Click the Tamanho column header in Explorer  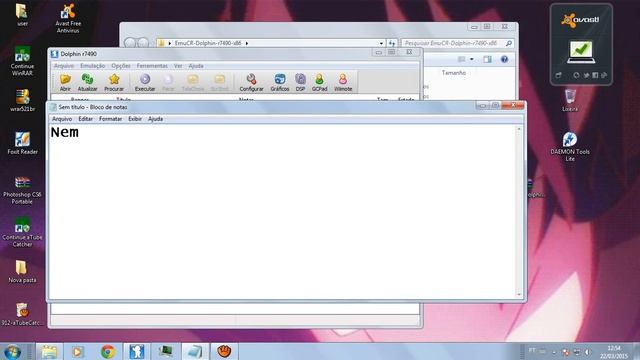tap(453, 73)
